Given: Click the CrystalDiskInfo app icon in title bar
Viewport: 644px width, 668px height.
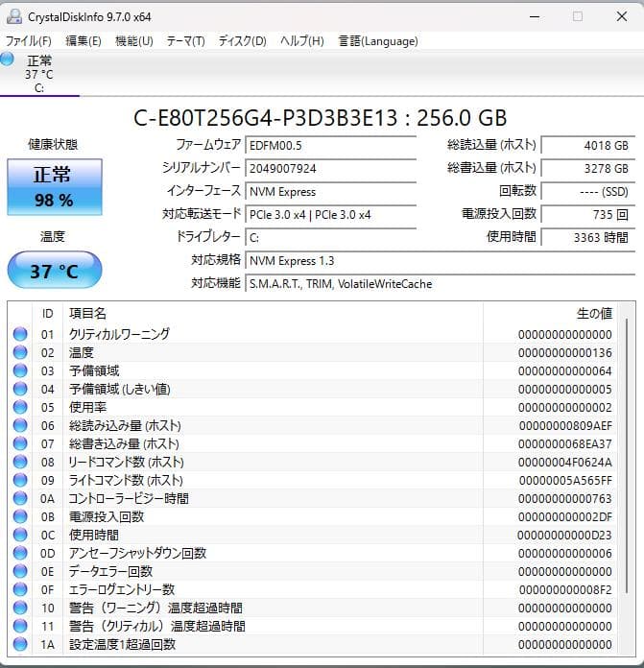Looking at the screenshot, I should point(14,16).
